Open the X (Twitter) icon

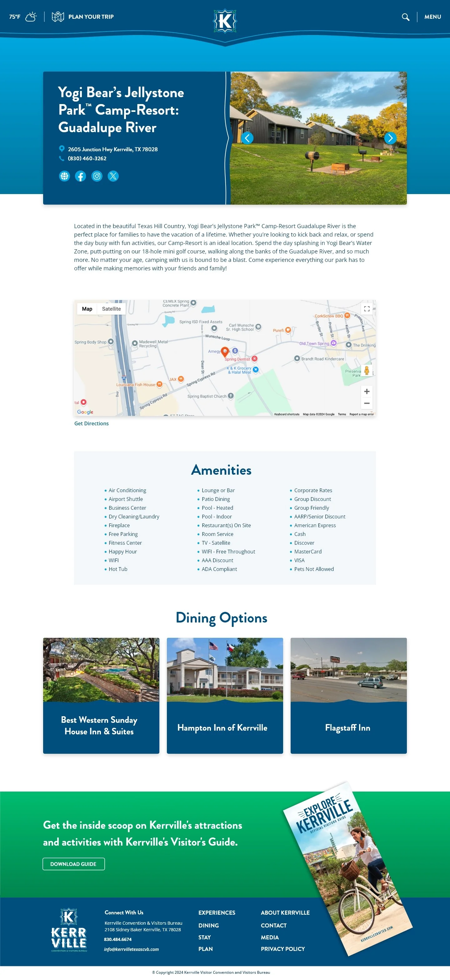(x=113, y=176)
